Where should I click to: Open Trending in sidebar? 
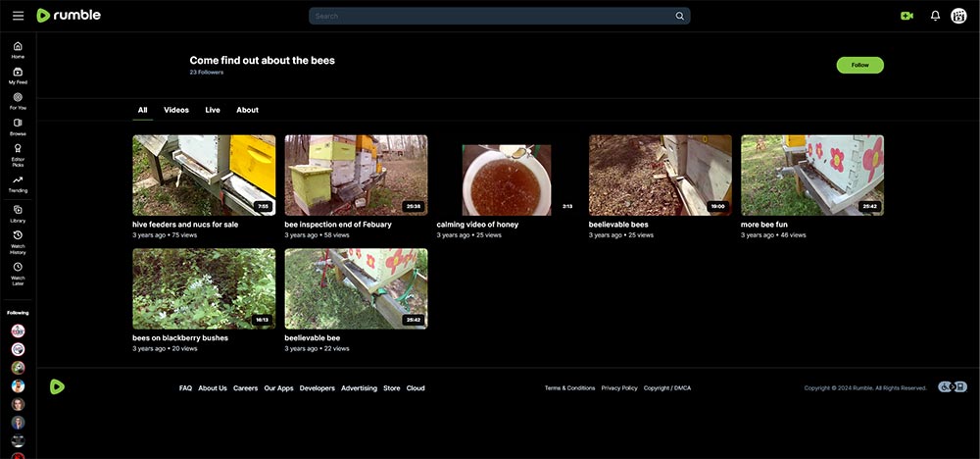tap(18, 184)
